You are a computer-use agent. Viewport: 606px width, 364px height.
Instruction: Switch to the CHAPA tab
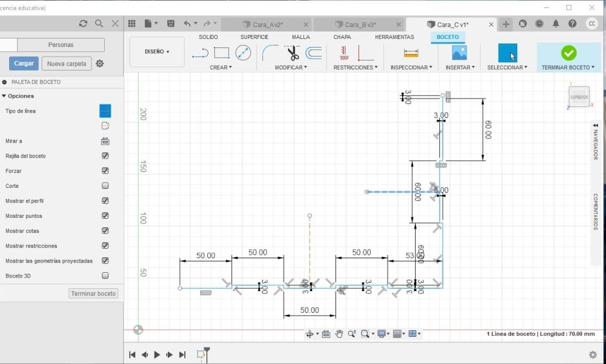tap(342, 37)
